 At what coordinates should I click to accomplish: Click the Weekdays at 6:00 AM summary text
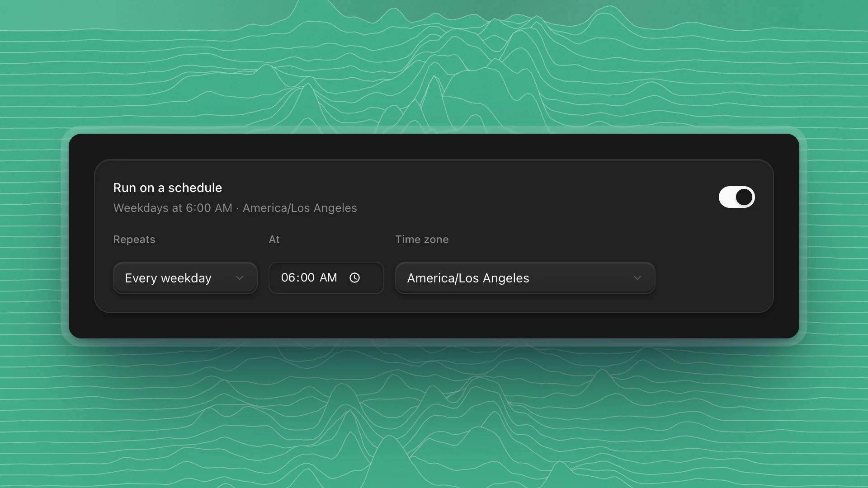pyautogui.click(x=235, y=208)
